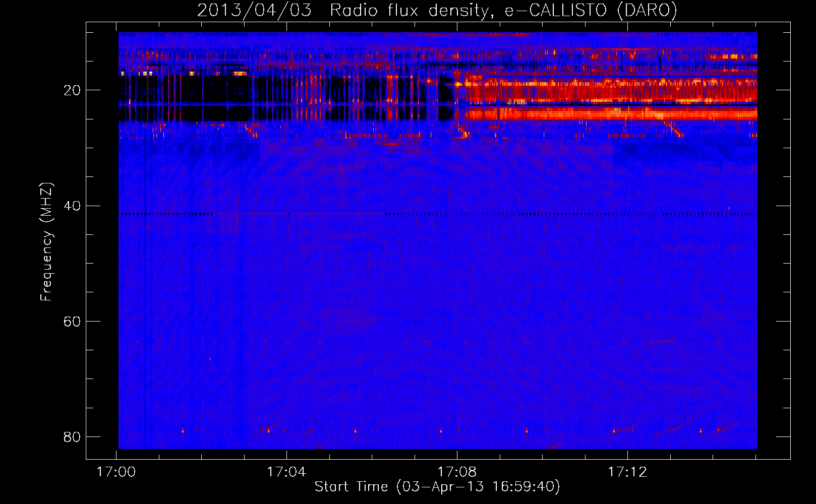The width and height of the screenshot is (816, 504).
Task: Click the 'Frequency (MHZ)' axis label
Action: coord(46,242)
